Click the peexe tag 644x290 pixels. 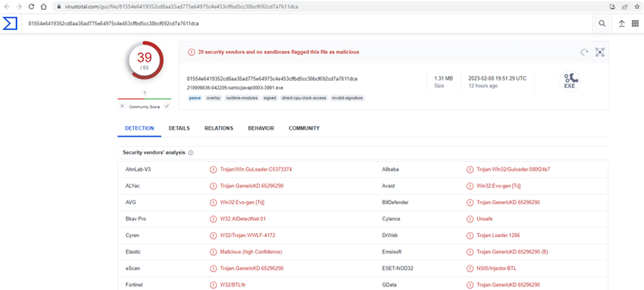click(194, 97)
